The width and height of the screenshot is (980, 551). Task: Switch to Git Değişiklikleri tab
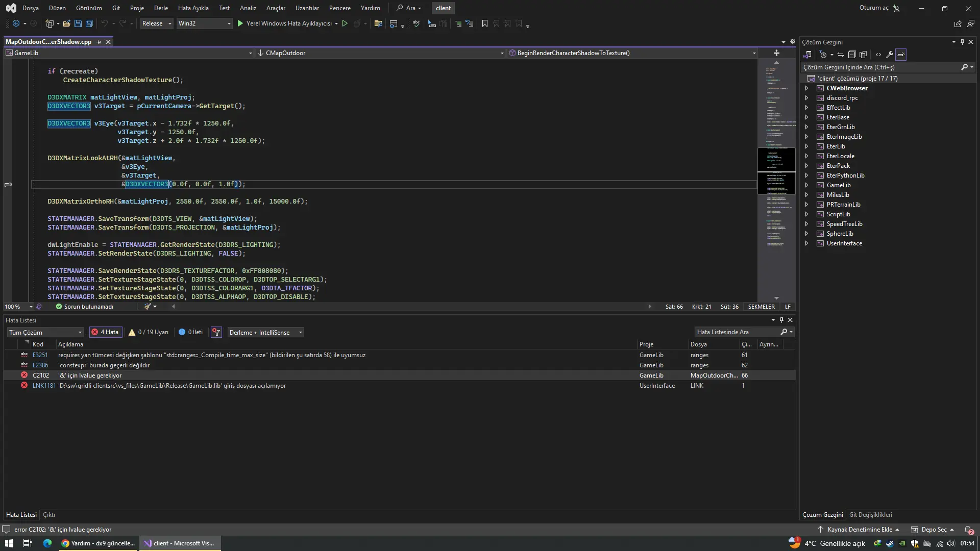coord(870,515)
